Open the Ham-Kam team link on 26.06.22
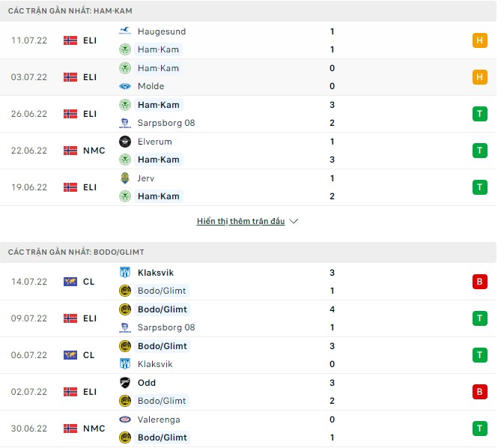This screenshot has width=504, height=448. click(159, 105)
